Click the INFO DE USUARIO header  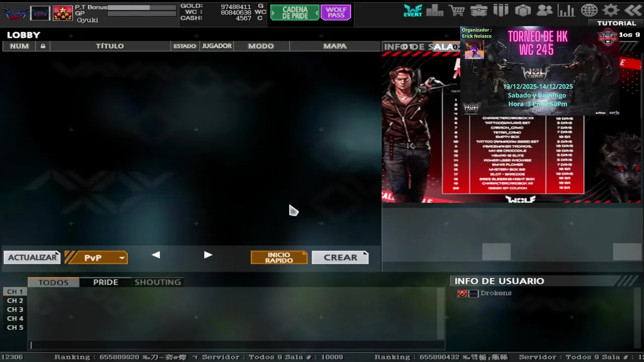499,281
